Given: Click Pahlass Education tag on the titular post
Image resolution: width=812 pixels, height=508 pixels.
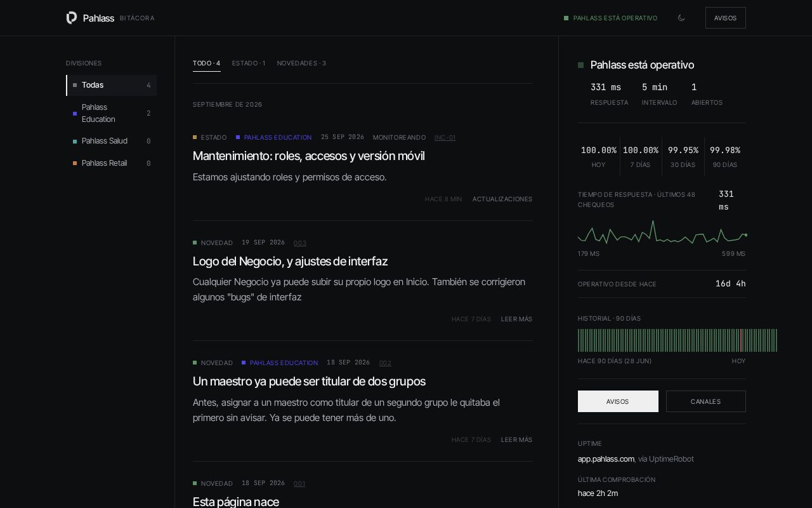Looking at the screenshot, I should (x=280, y=363).
